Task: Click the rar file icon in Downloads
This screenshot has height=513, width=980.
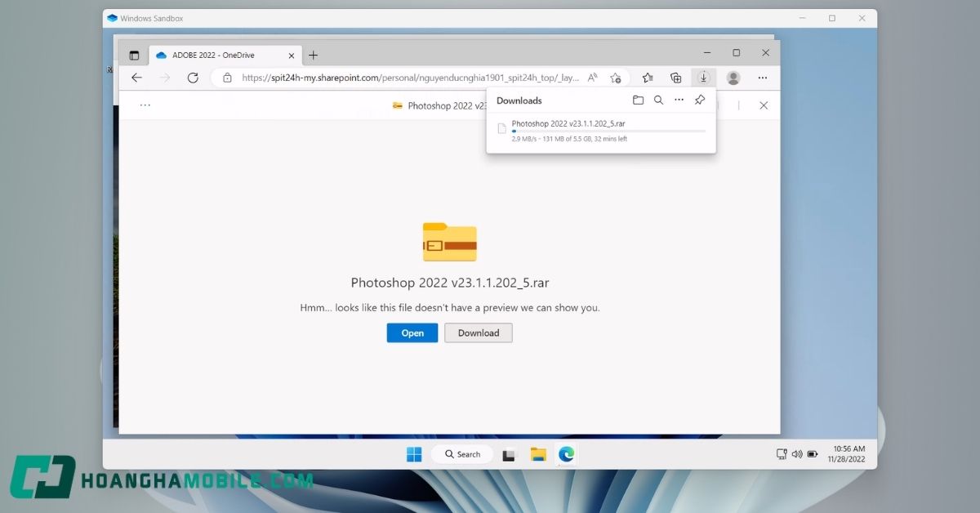Action: (x=501, y=128)
